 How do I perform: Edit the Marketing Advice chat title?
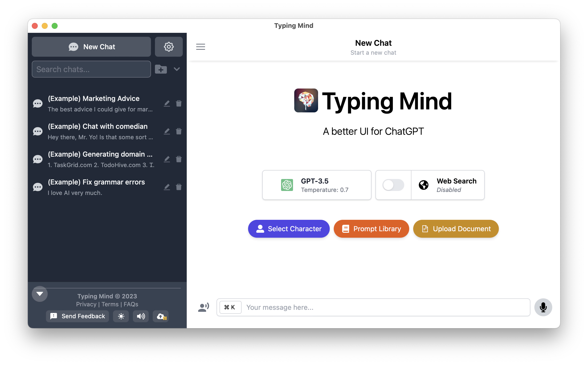167,103
